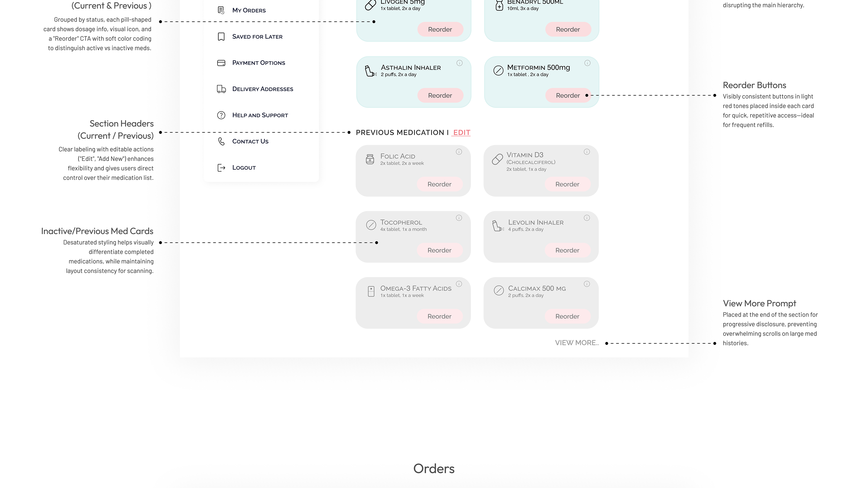Select the Calcimax 500 mg card title
Image resolution: width=868 pixels, height=488 pixels.
click(537, 289)
